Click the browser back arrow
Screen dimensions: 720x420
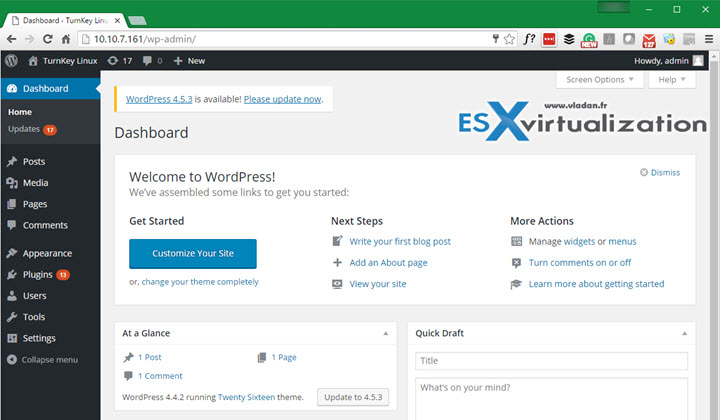coord(11,39)
